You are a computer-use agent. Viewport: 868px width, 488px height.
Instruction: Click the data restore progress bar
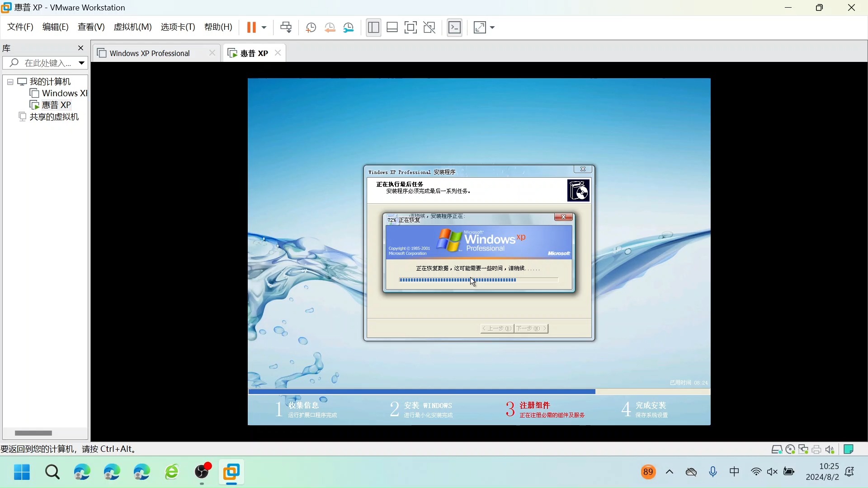(479, 280)
